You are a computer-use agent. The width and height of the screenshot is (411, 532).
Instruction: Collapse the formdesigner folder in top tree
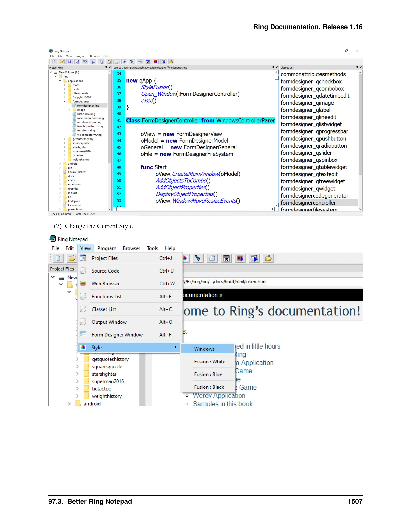pos(65,101)
